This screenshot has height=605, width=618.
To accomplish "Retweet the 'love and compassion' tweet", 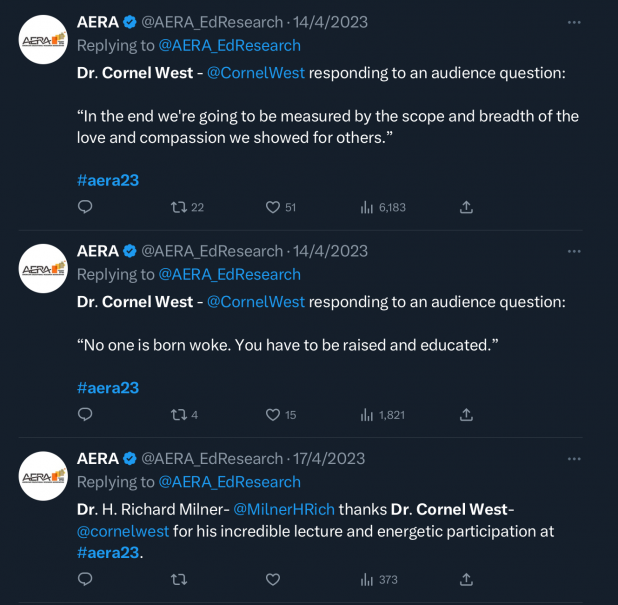I will click(x=179, y=207).
